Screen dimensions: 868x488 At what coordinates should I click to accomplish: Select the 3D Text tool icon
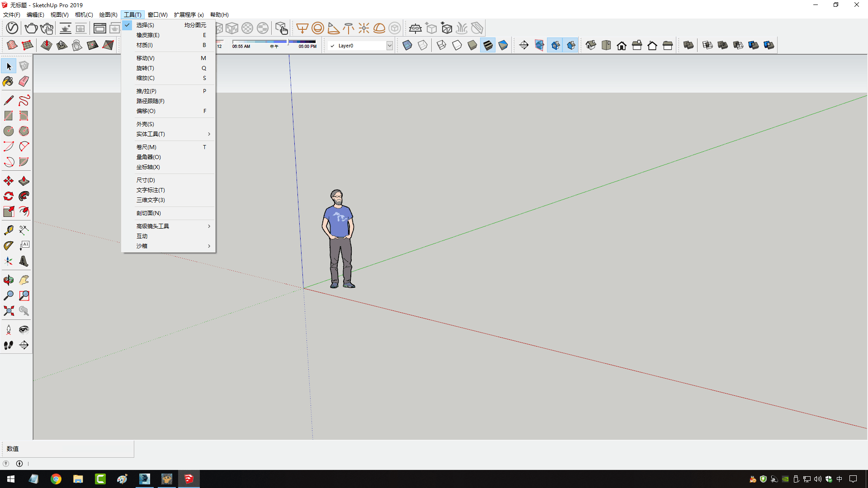pos(24,261)
